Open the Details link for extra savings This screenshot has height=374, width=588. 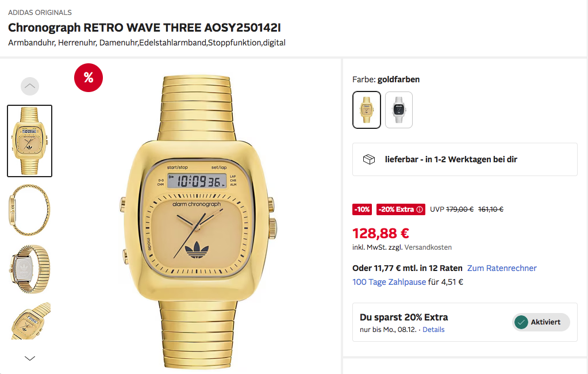(433, 330)
